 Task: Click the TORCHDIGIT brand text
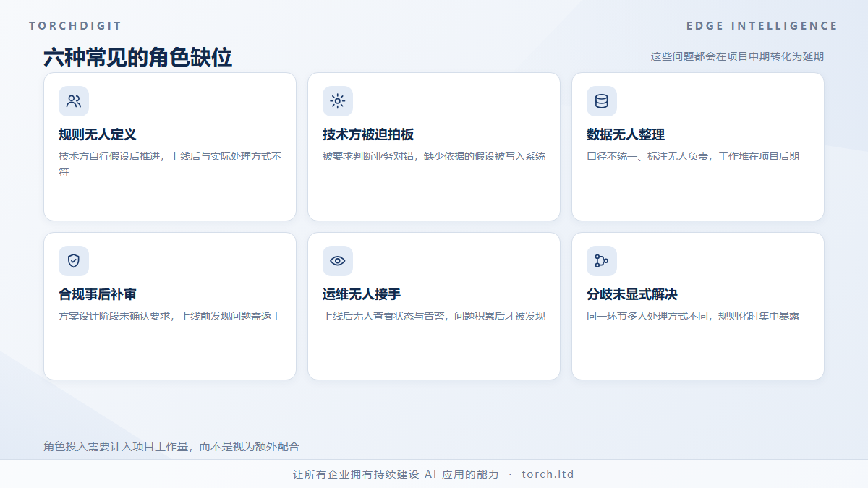click(x=75, y=26)
